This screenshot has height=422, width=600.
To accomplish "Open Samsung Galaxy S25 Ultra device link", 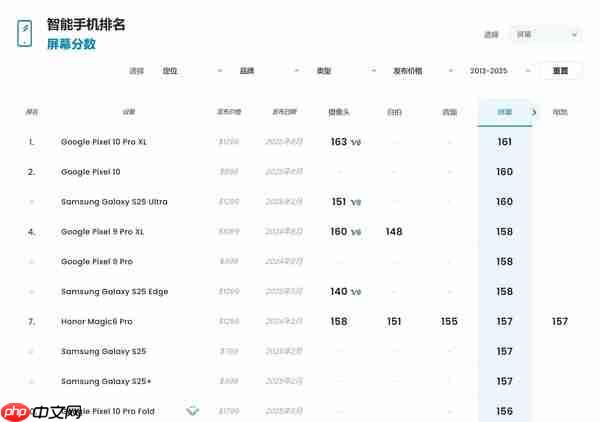I will 114,202.
